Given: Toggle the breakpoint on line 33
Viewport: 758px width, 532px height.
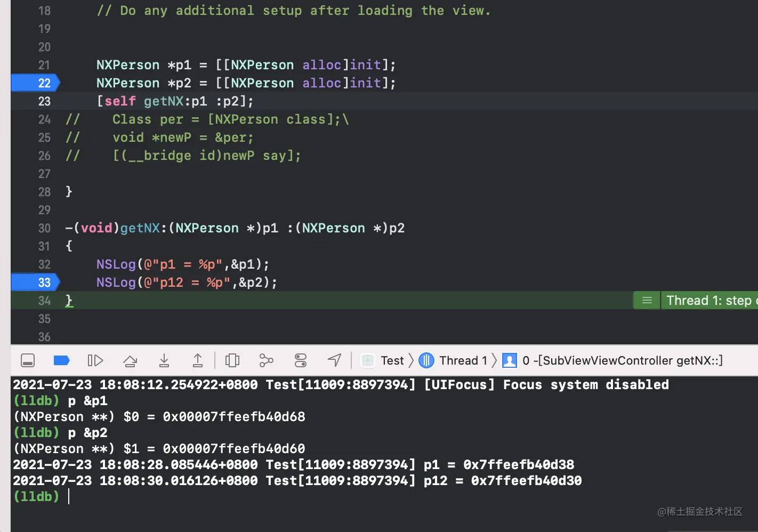Looking at the screenshot, I should click(35, 283).
